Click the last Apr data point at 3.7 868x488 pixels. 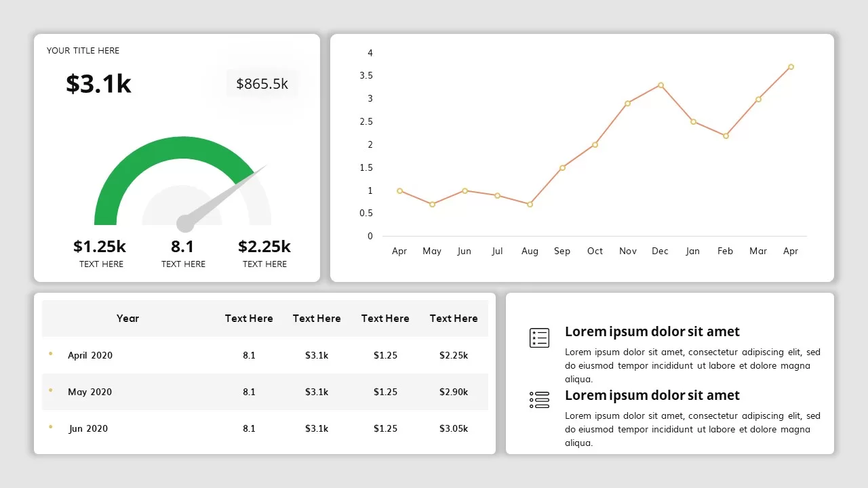click(791, 67)
